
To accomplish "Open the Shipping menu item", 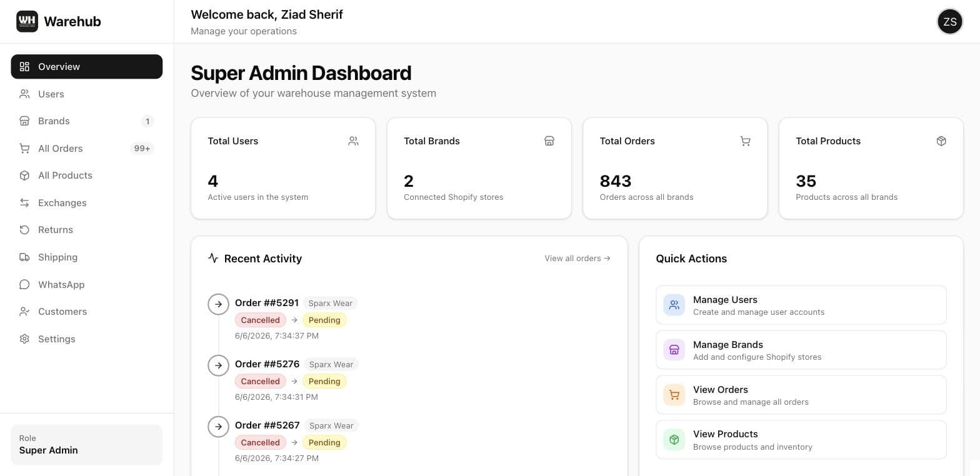I will [x=87, y=257].
